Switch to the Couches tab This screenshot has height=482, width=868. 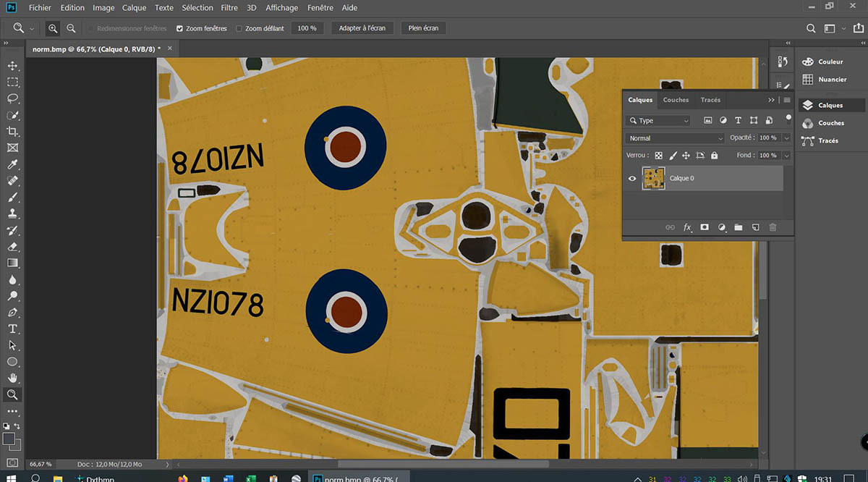click(676, 100)
